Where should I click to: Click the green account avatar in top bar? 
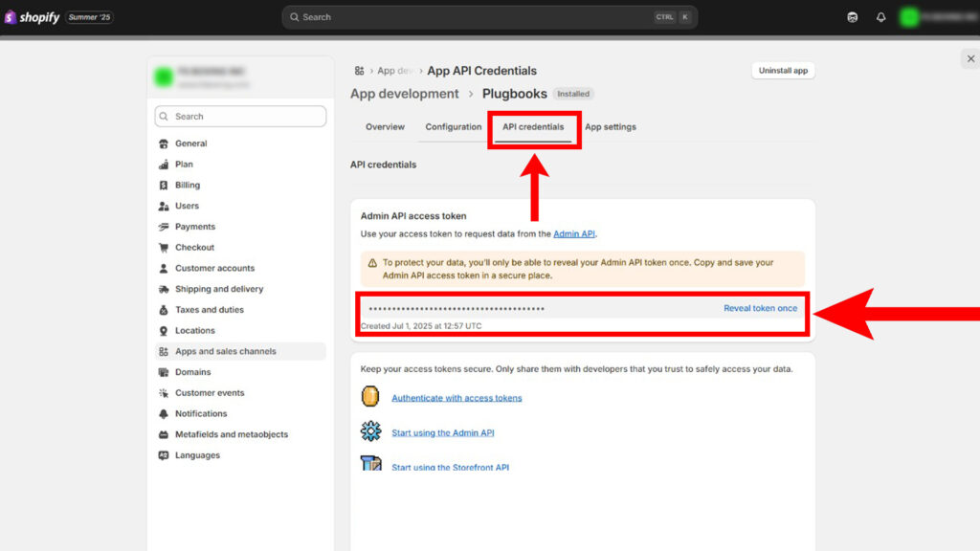[909, 17]
